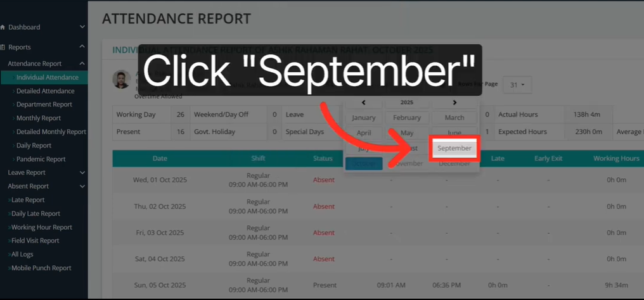
Task: Expand the Absent Report submenu
Action: pos(82,186)
